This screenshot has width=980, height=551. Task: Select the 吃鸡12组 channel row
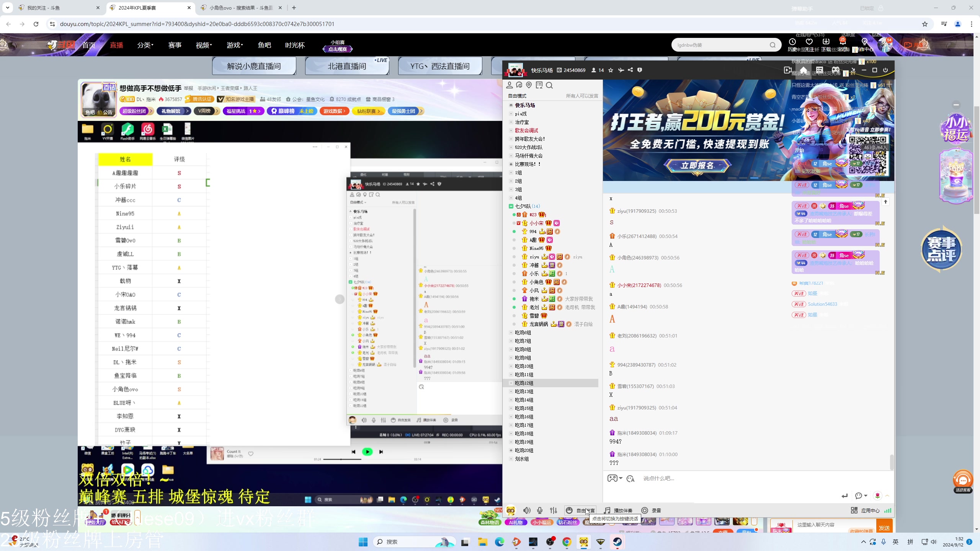point(551,383)
